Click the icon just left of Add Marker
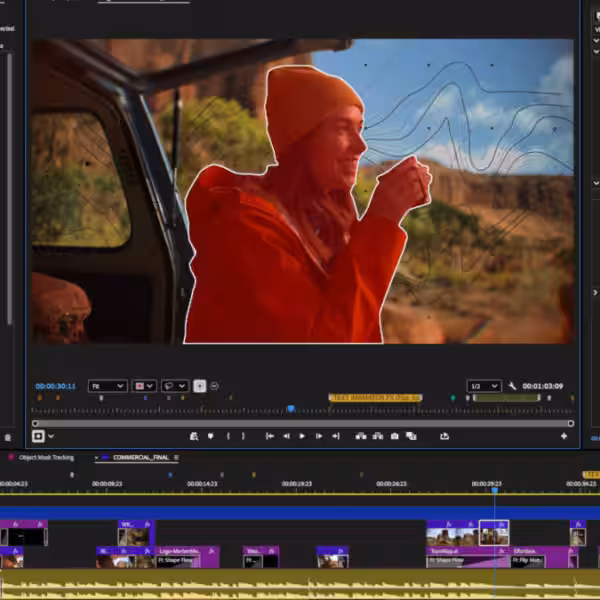The width and height of the screenshot is (600, 600). tap(194, 436)
